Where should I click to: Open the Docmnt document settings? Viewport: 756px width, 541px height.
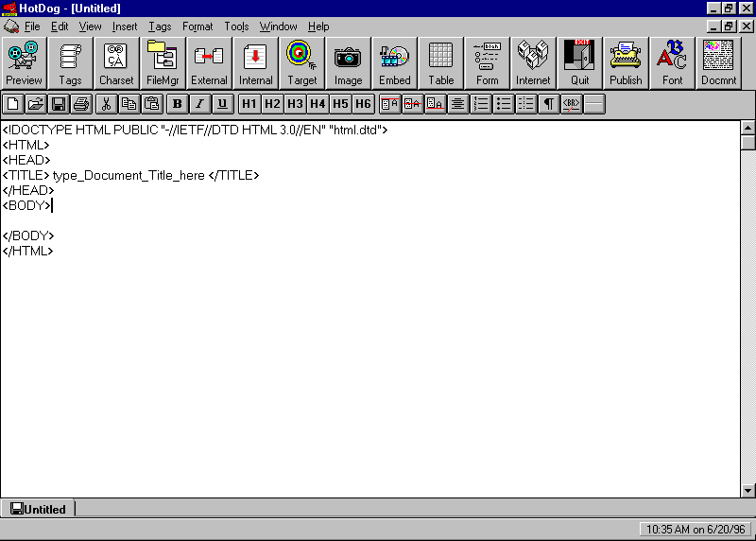(718, 63)
